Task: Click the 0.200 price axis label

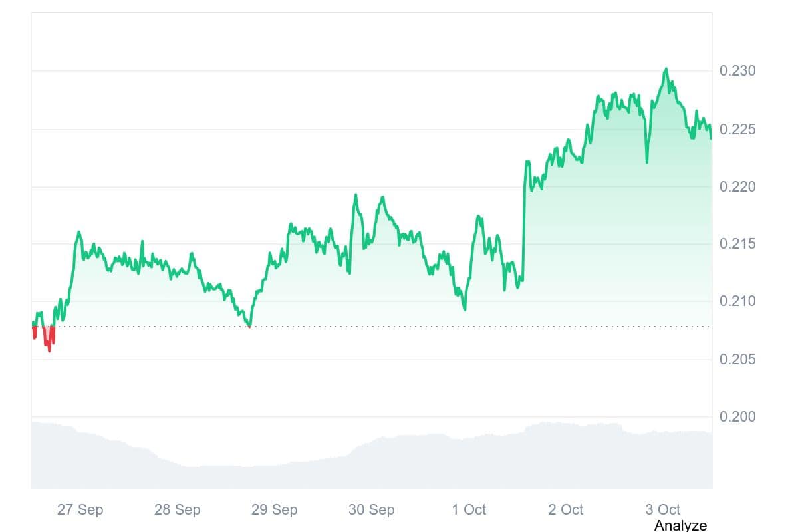Action: 737,417
